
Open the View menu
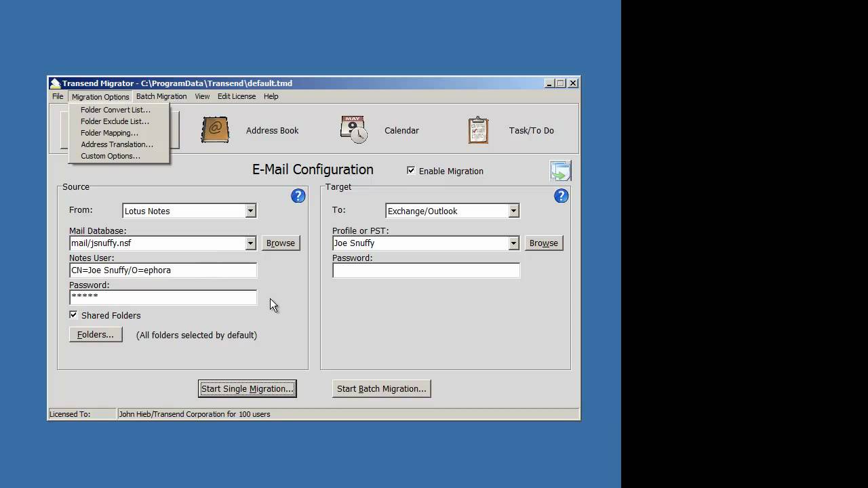pyautogui.click(x=202, y=96)
